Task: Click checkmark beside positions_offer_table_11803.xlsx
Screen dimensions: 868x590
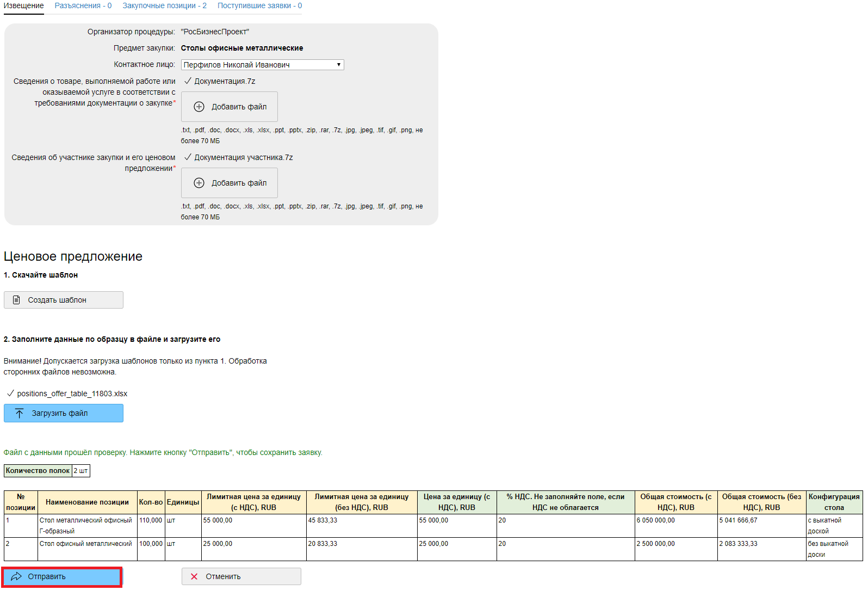Action: 10,394
